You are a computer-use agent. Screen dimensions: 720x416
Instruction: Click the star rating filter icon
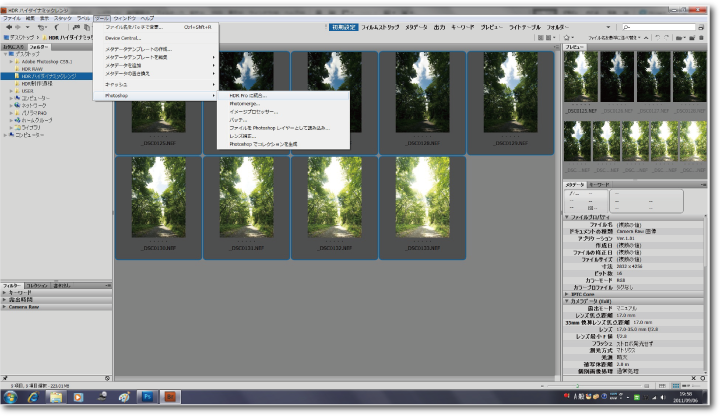tap(566, 37)
